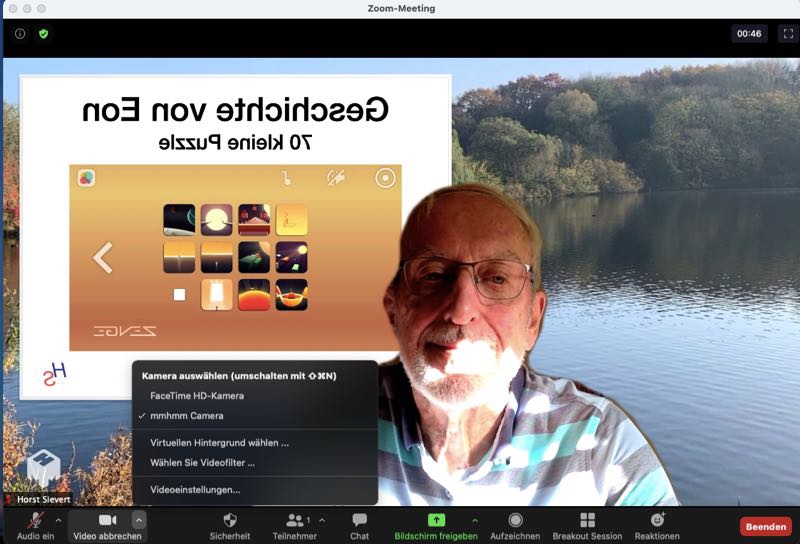End the meeting with Beenden
Viewport: 800px width, 544px height.
pos(766,525)
